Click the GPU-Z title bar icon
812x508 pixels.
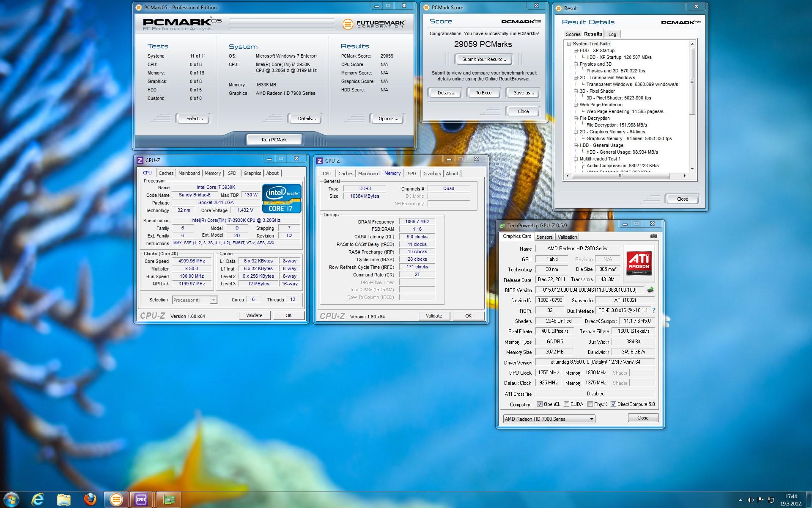tap(502, 226)
